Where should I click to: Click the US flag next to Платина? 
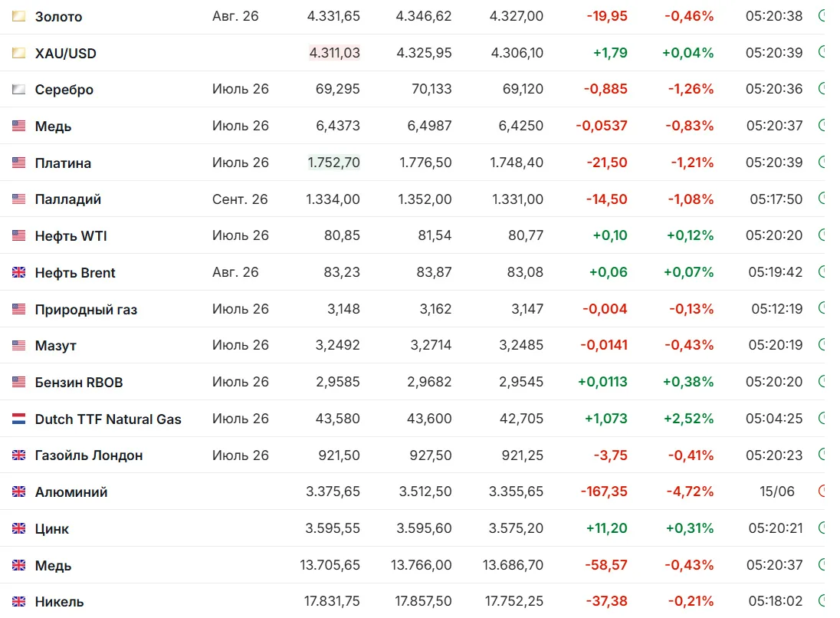(18, 163)
